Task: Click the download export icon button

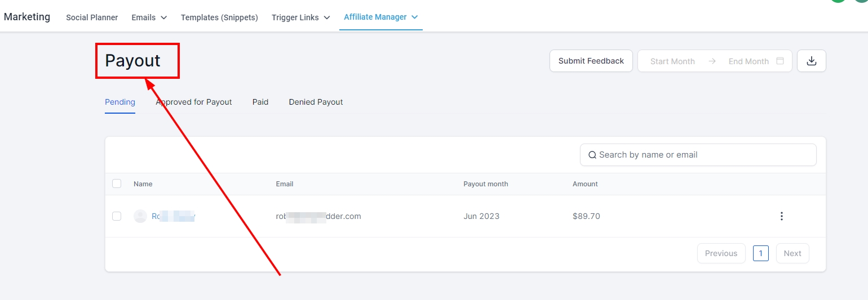Action: point(811,61)
